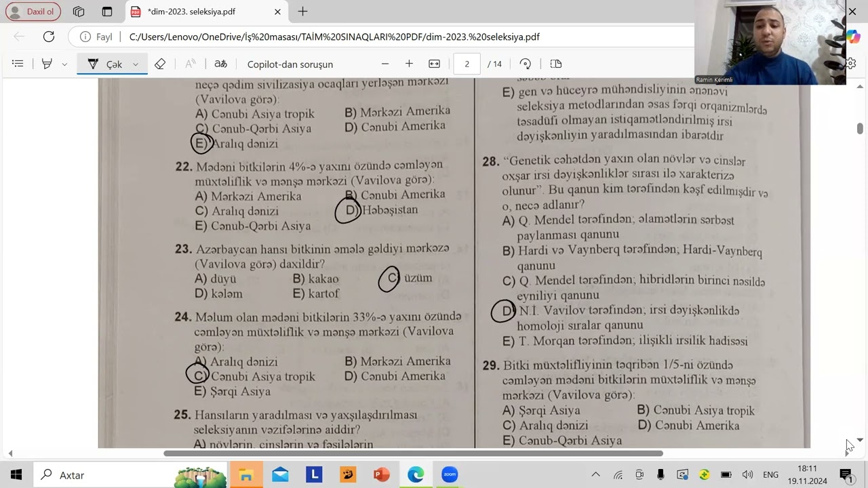Open the Çək draw options dropdown
The width and height of the screenshot is (868, 488).
tap(136, 64)
